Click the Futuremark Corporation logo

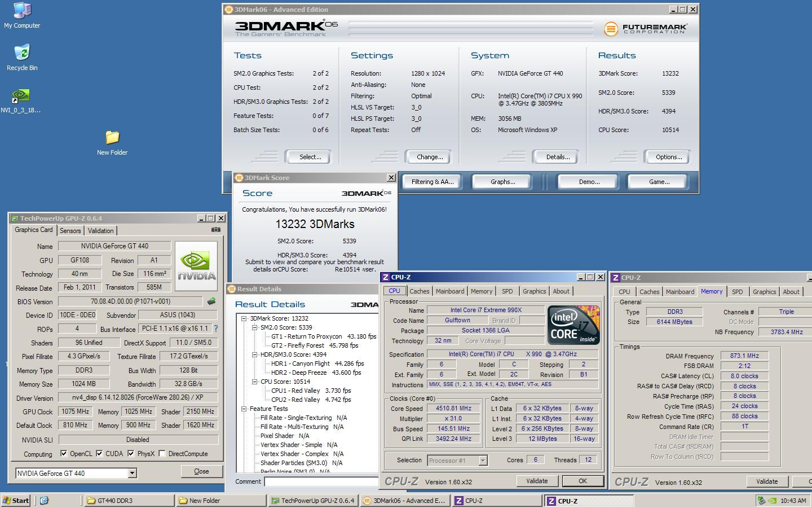[x=646, y=28]
